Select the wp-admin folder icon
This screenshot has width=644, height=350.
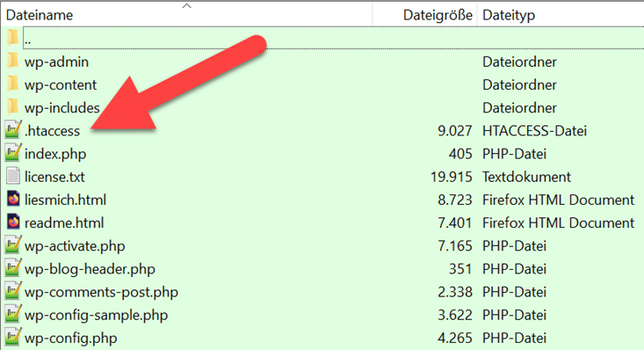[x=12, y=62]
